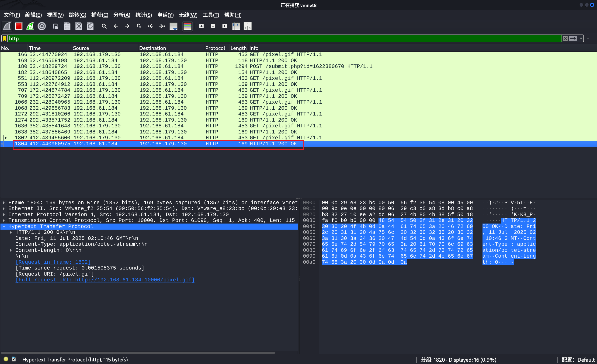The image size is (597, 364).
Task: Open the 统计(S) menu
Action: (x=143, y=15)
